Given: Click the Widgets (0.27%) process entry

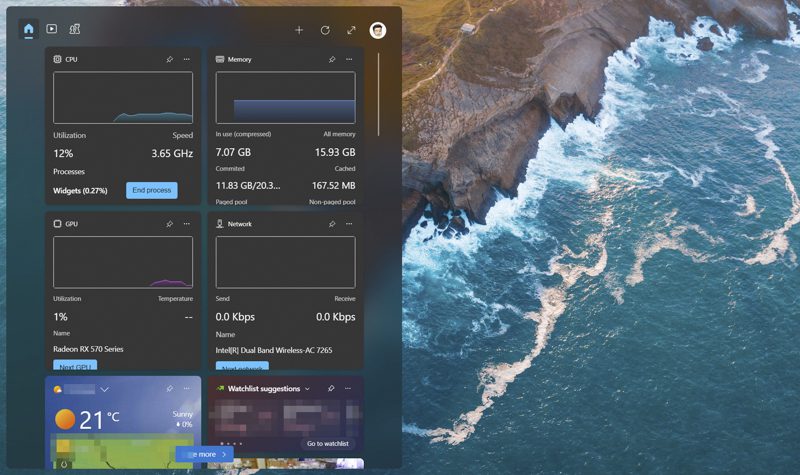Looking at the screenshot, I should [80, 190].
